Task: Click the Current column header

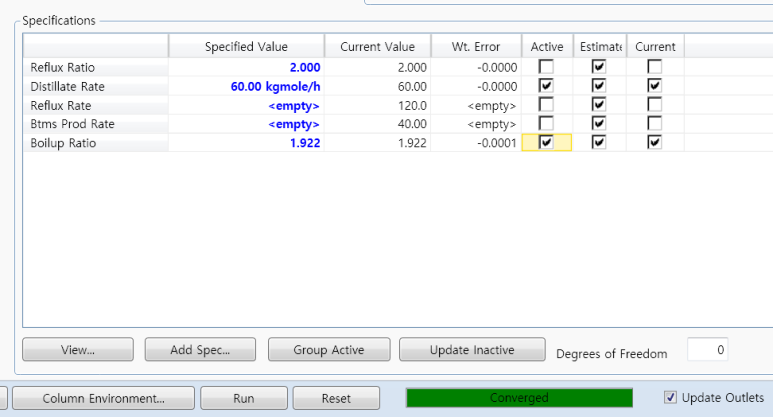Action: pos(655,46)
